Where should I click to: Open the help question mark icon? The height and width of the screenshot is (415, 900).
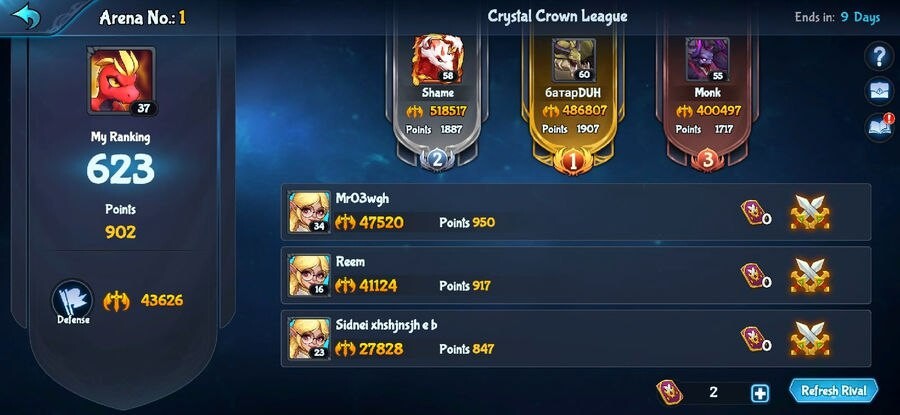[879, 57]
